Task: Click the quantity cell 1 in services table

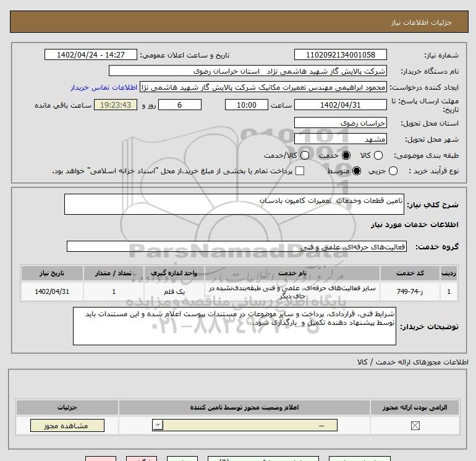Action: 114,291
